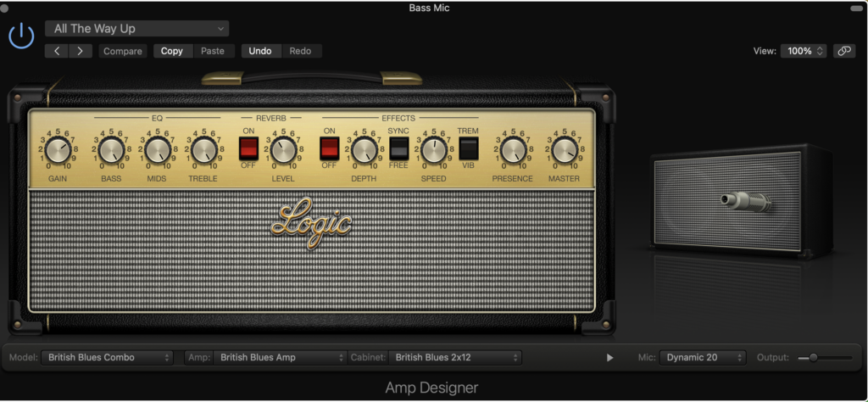Click the play disclosure triangle near Mic

point(610,358)
